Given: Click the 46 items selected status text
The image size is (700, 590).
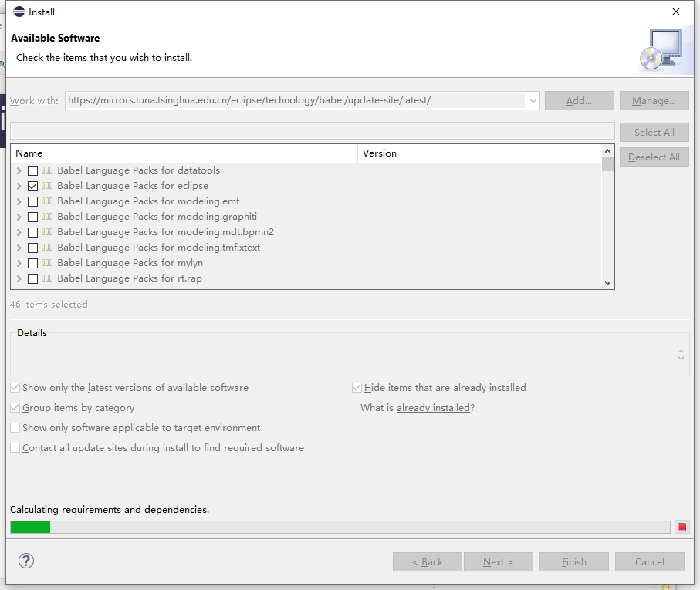Looking at the screenshot, I should pyautogui.click(x=49, y=305).
